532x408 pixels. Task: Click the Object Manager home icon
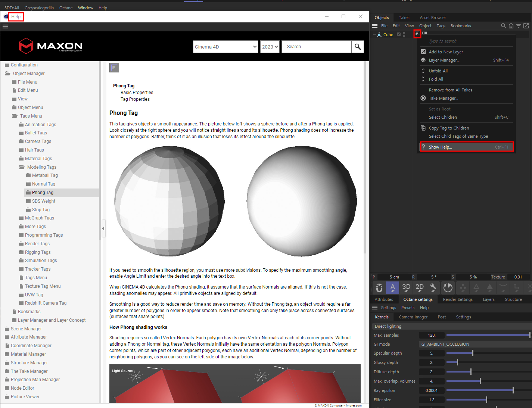[511, 26]
